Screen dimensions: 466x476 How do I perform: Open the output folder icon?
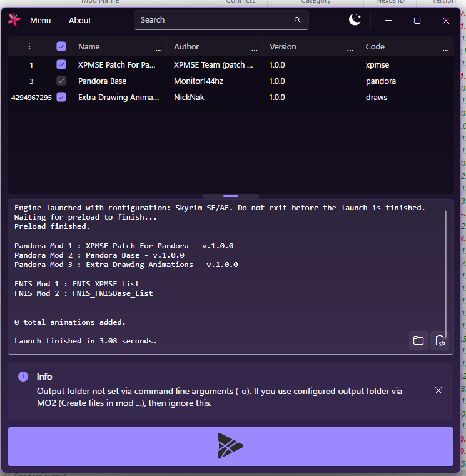pyautogui.click(x=418, y=340)
